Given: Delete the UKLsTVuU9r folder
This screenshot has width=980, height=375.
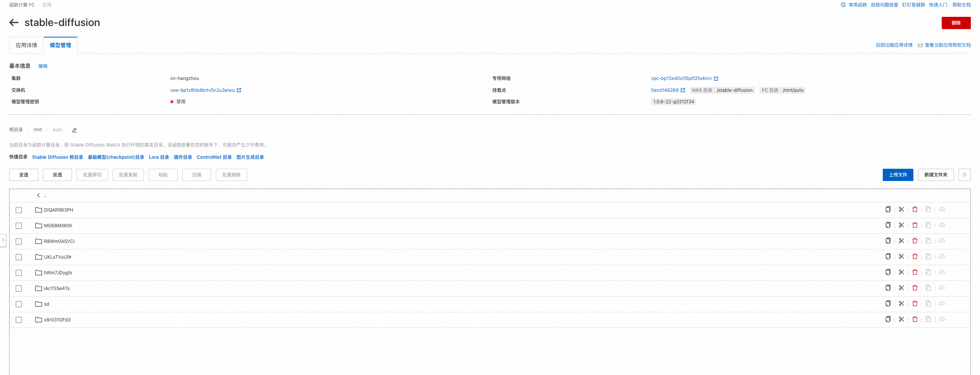Looking at the screenshot, I should (x=915, y=256).
